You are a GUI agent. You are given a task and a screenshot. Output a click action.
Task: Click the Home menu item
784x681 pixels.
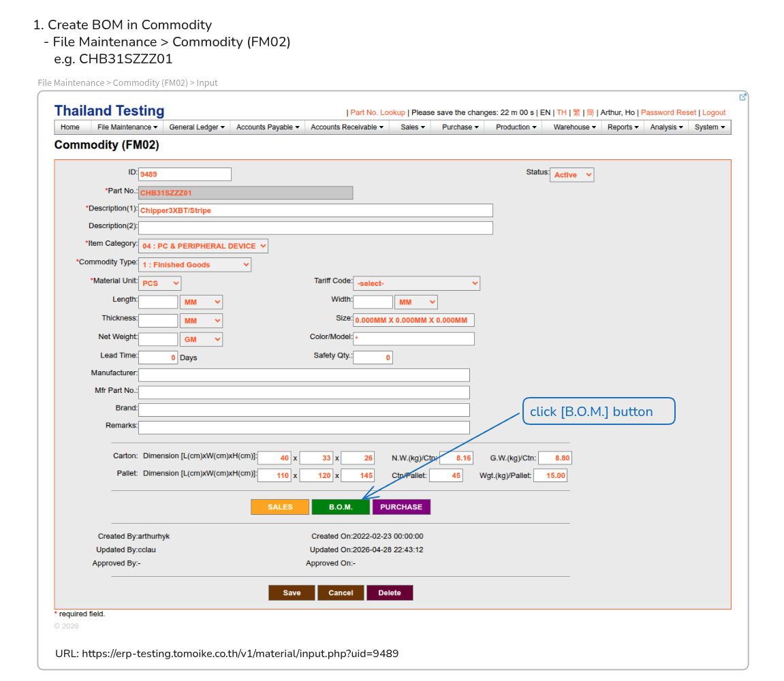tap(70, 127)
